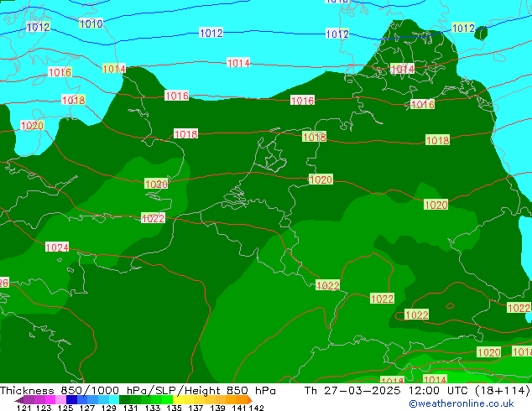
Task: Click the 1024 isobar label
Action: [x=57, y=247]
